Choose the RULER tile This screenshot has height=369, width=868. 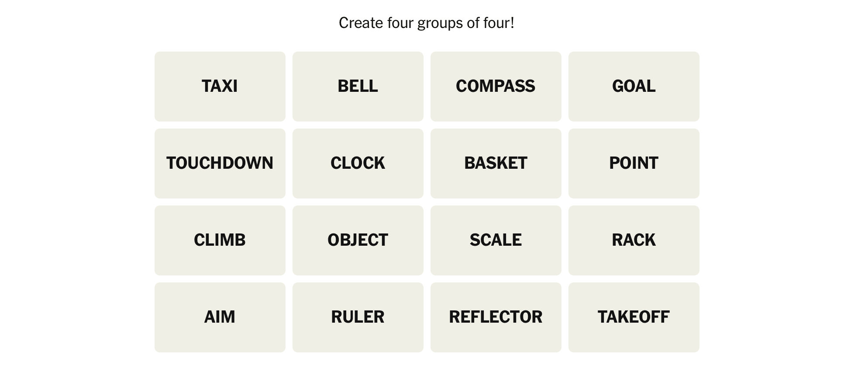(358, 317)
